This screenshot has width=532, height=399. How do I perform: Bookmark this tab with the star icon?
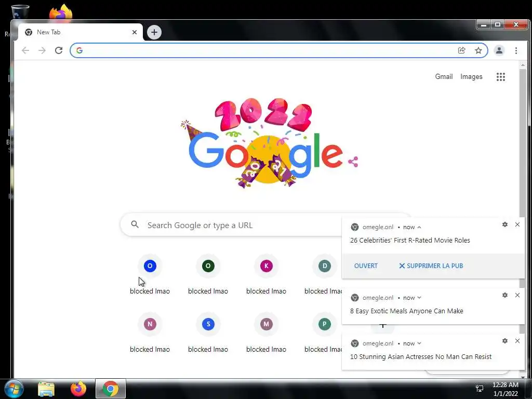pyautogui.click(x=478, y=50)
